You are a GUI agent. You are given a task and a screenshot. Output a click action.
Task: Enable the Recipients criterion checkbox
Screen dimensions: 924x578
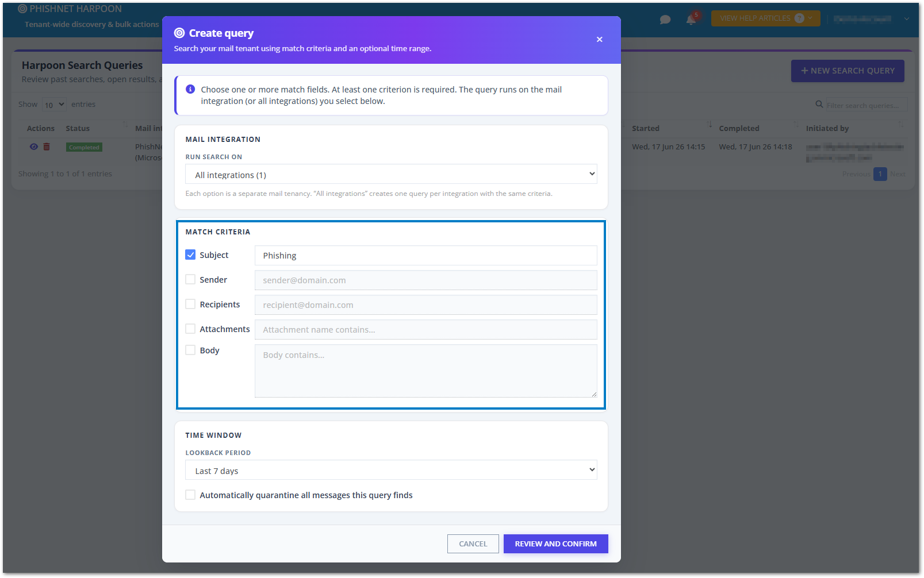[x=190, y=304]
